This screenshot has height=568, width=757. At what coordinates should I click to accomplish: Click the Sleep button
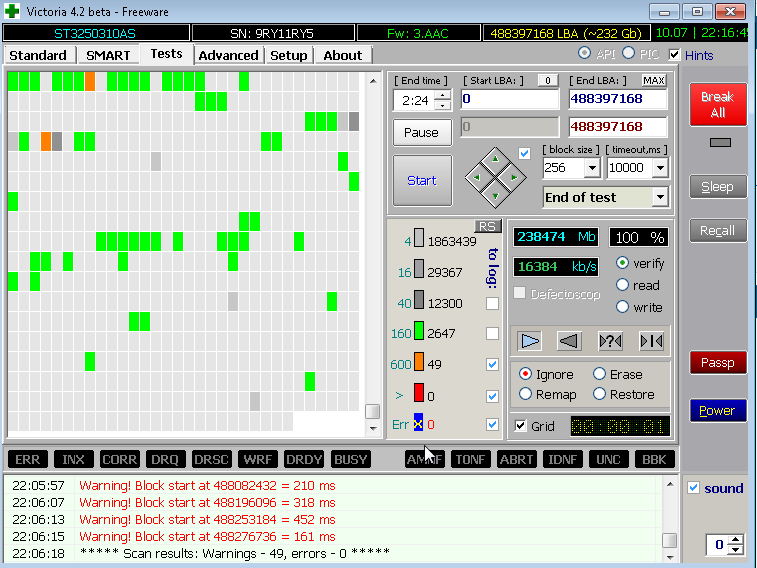point(717,186)
